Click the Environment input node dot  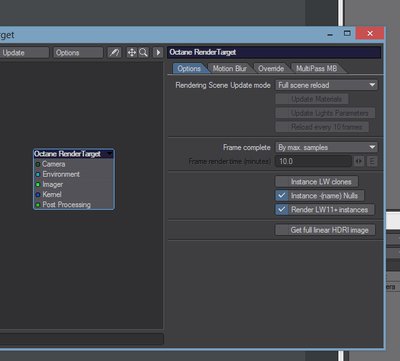tap(38, 174)
